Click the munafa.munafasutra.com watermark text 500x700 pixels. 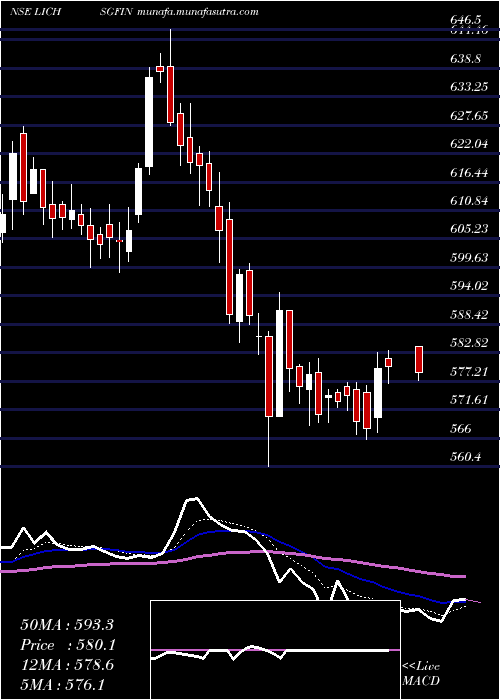pos(197,12)
